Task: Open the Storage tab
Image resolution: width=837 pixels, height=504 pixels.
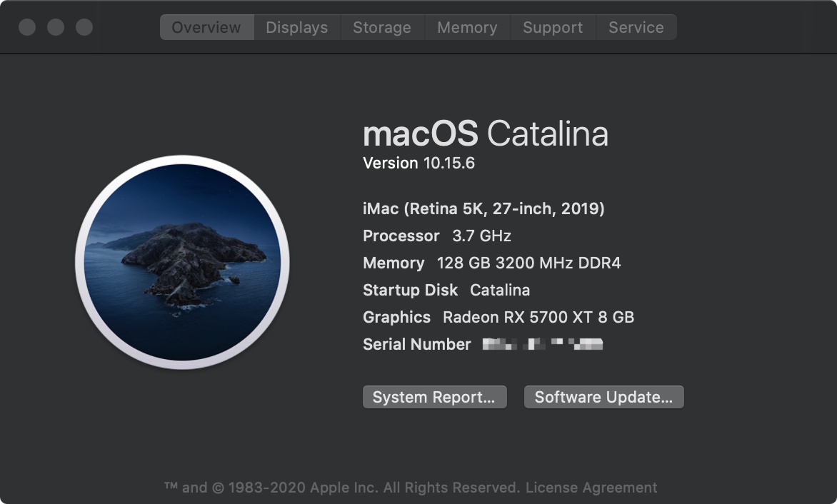Action: 382,27
